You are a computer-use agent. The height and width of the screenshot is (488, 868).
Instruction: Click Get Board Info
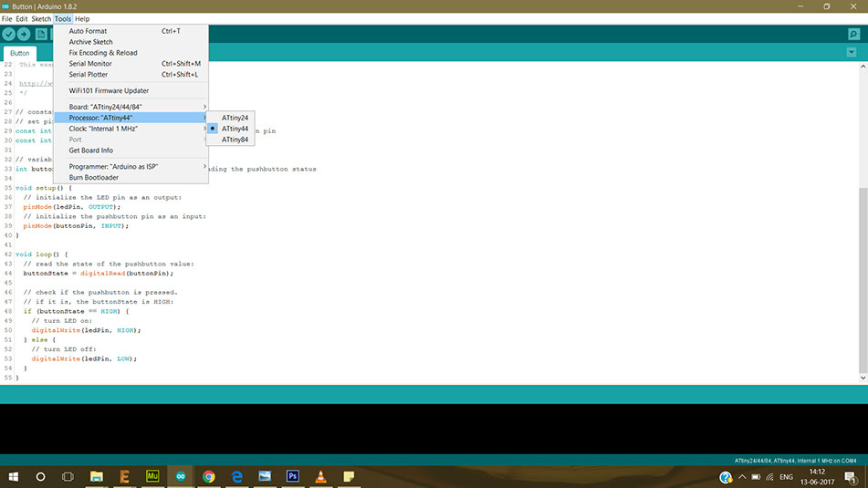point(131,151)
